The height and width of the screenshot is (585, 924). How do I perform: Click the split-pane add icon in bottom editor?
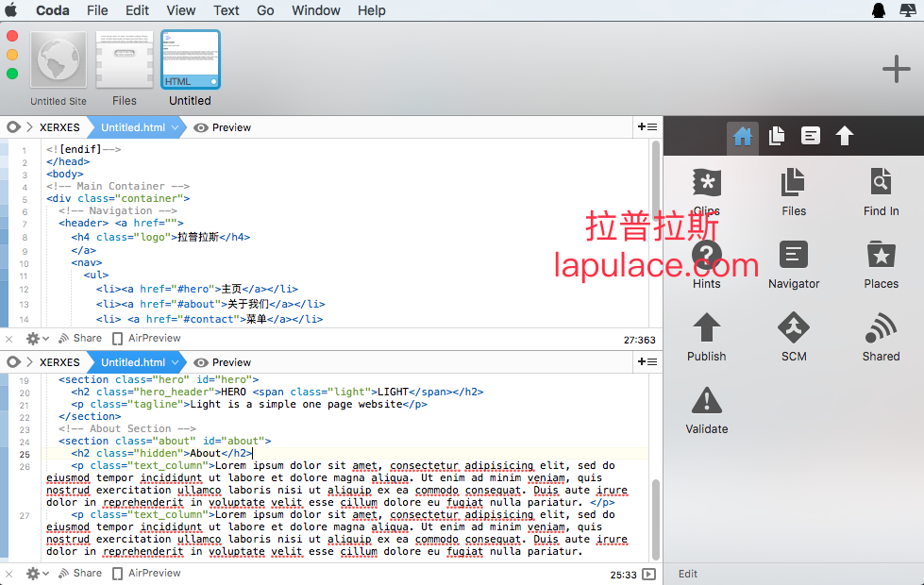click(x=647, y=361)
